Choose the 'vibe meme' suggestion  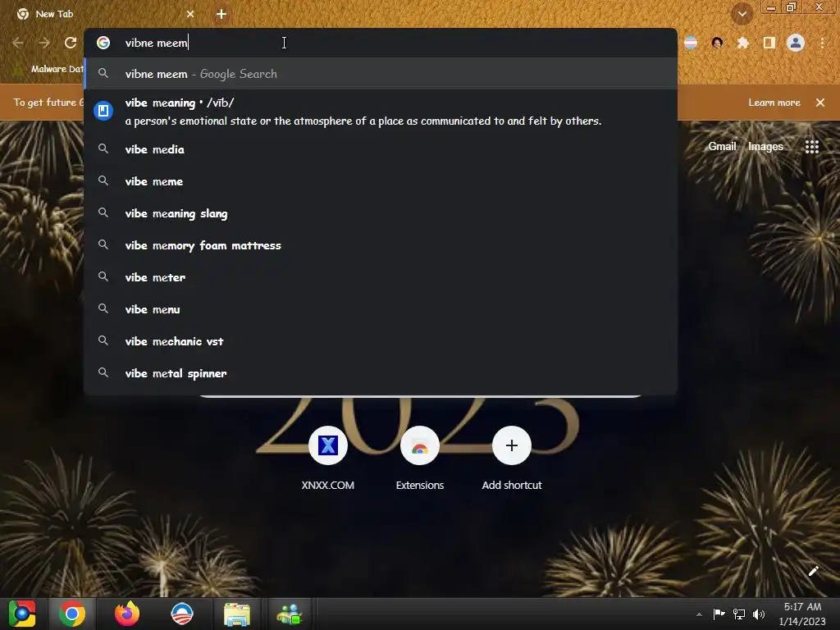click(381, 181)
